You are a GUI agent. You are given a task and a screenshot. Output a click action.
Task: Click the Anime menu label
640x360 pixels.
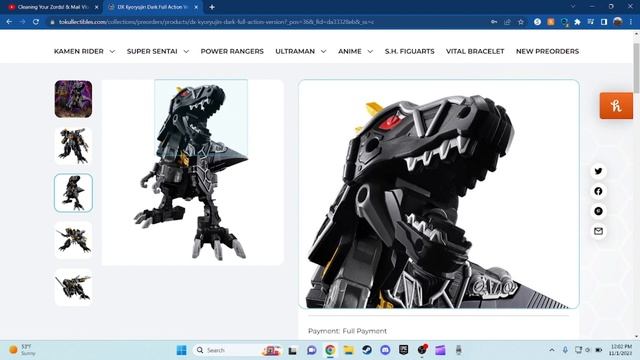(350, 51)
